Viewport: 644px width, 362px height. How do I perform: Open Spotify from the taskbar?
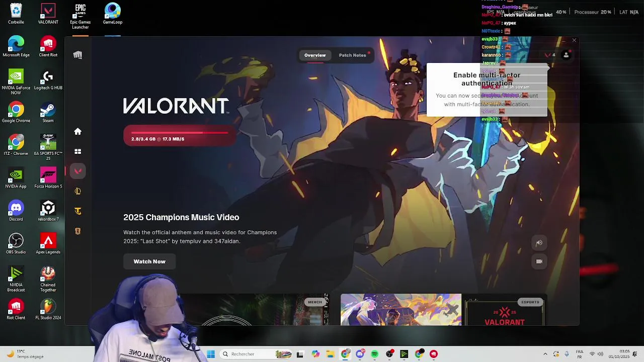point(374,354)
